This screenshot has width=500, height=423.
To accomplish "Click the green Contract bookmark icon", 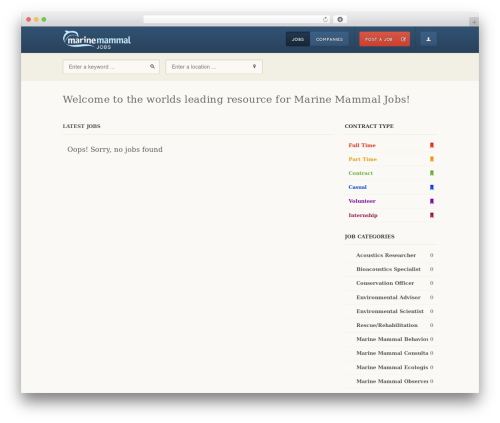I will click(432, 173).
